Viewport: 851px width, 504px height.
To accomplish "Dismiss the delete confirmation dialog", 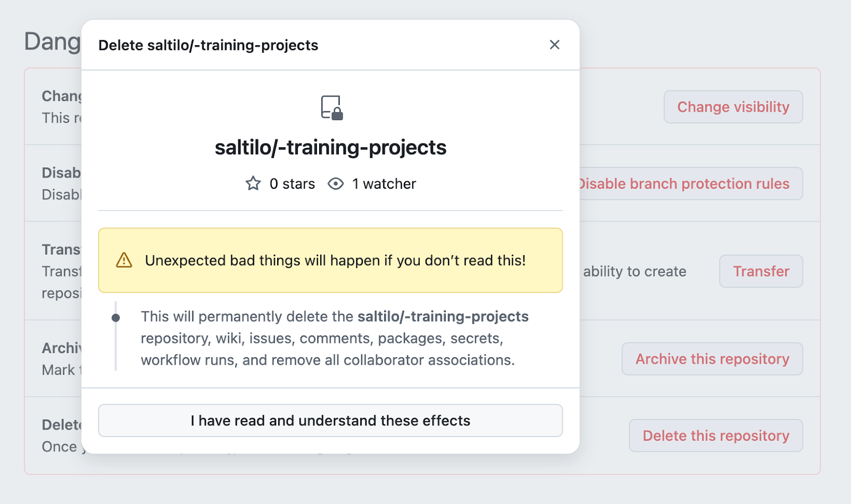I will 555,45.
